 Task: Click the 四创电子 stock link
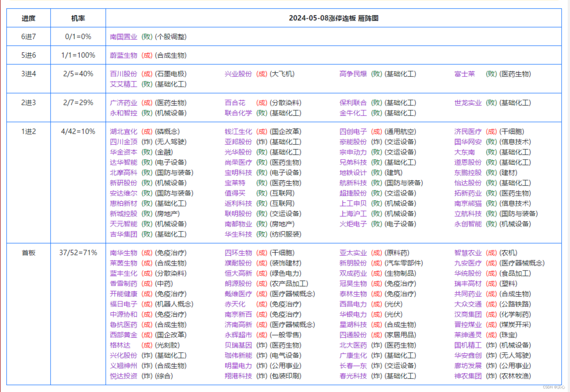pos(353,132)
